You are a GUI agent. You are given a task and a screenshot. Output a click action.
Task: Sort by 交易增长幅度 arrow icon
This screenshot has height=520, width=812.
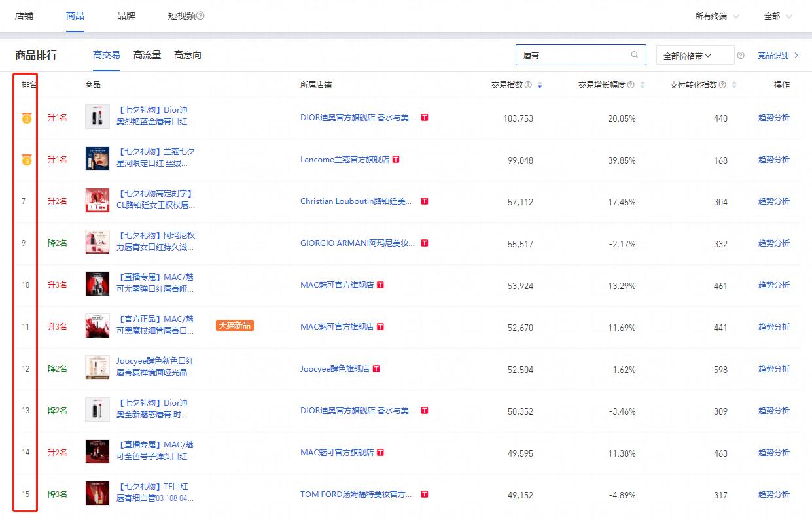tap(642, 85)
